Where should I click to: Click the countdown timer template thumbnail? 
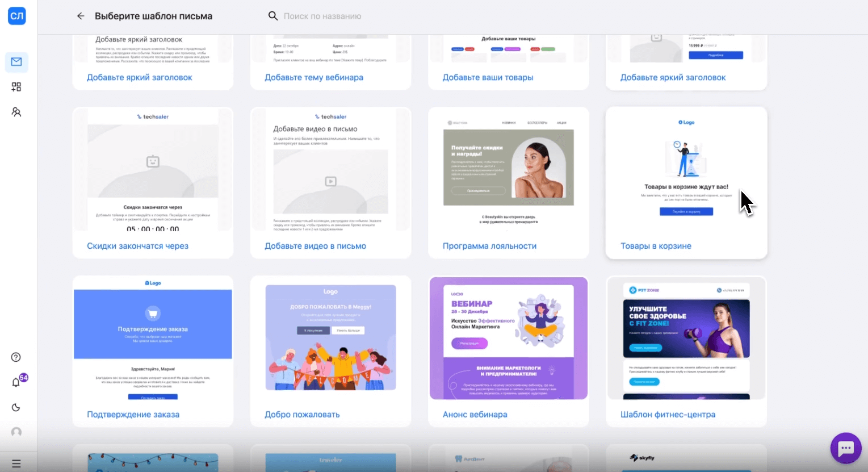153,169
